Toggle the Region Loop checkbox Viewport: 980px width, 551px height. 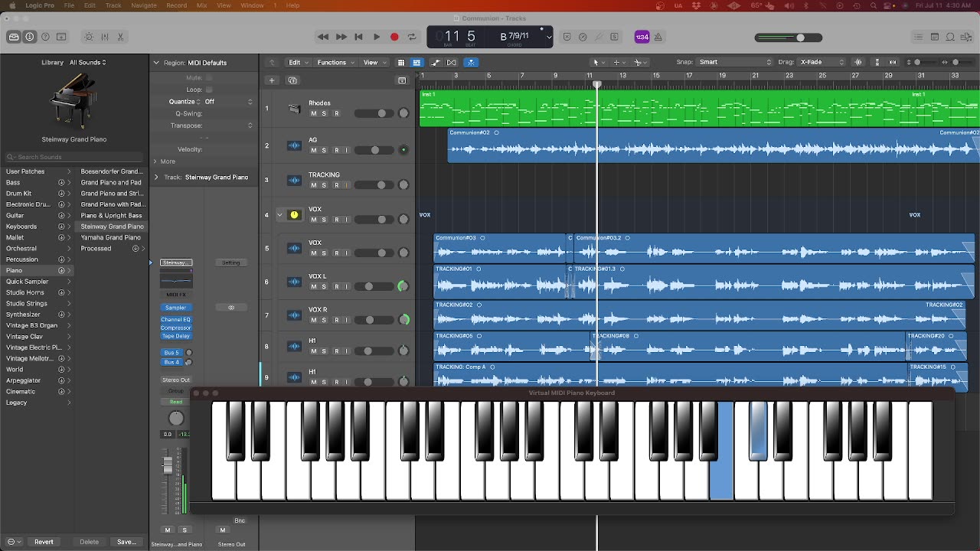(209, 90)
